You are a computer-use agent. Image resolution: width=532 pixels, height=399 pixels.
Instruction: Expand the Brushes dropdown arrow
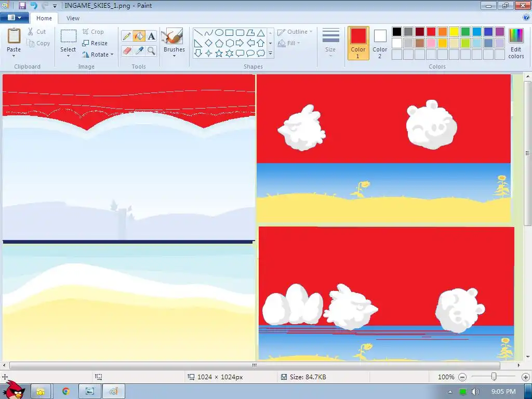174,56
